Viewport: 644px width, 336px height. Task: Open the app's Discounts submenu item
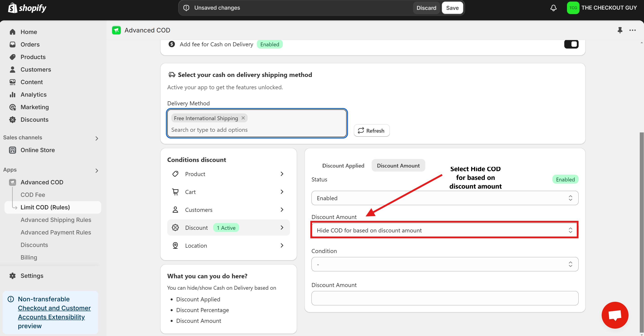[x=34, y=245]
